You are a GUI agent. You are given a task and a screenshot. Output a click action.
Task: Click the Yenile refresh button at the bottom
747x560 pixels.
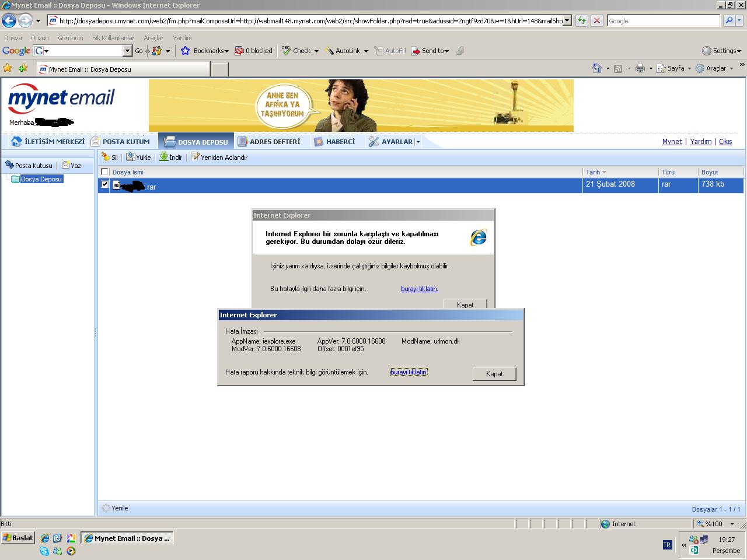click(x=115, y=508)
